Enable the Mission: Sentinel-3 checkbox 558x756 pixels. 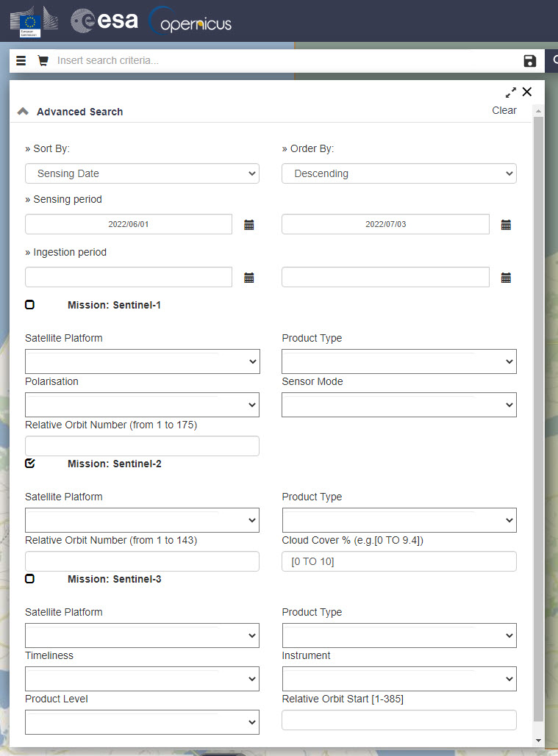click(x=30, y=579)
